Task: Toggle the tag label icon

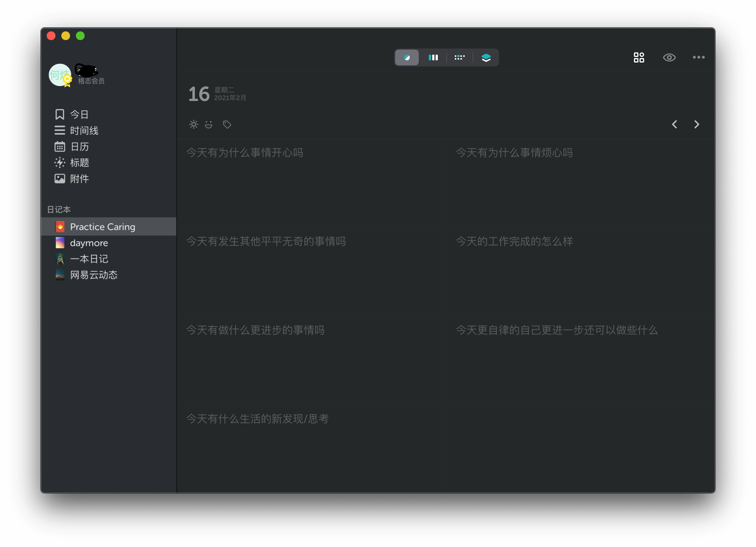Action: pos(227,124)
